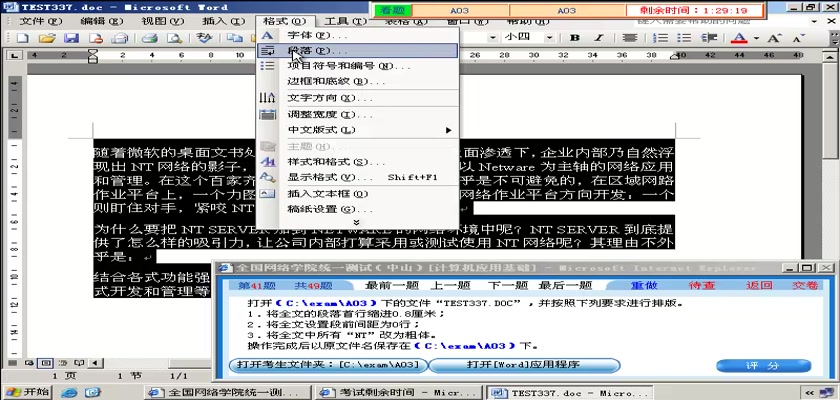Click the 评分 (Score) button
This screenshot has width=840, height=400.
(763, 366)
